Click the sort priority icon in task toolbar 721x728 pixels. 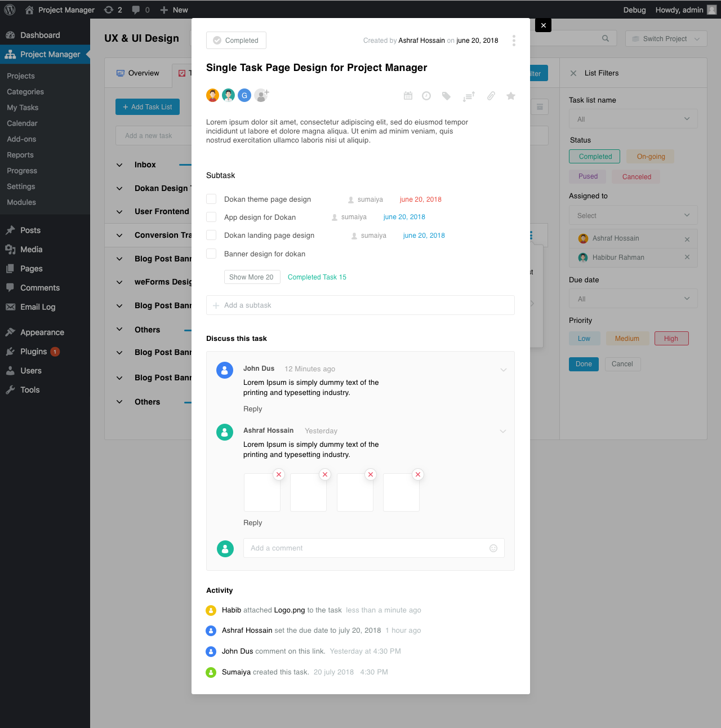(469, 96)
